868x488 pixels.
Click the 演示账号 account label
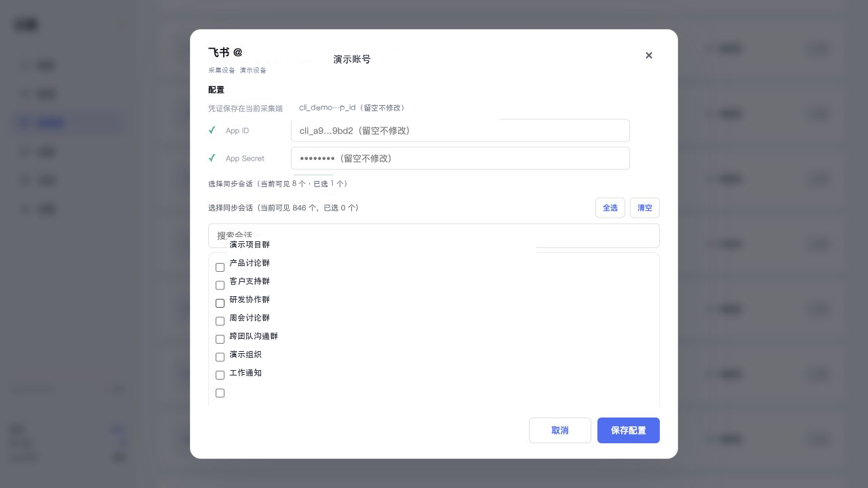tap(352, 60)
